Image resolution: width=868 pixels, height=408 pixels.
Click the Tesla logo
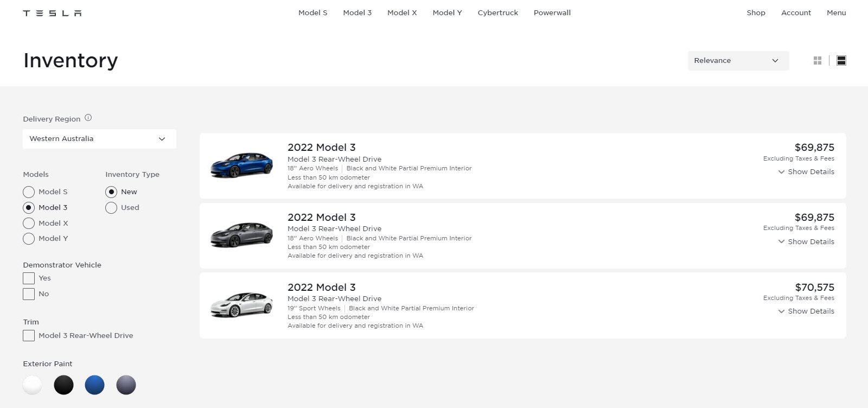52,13
